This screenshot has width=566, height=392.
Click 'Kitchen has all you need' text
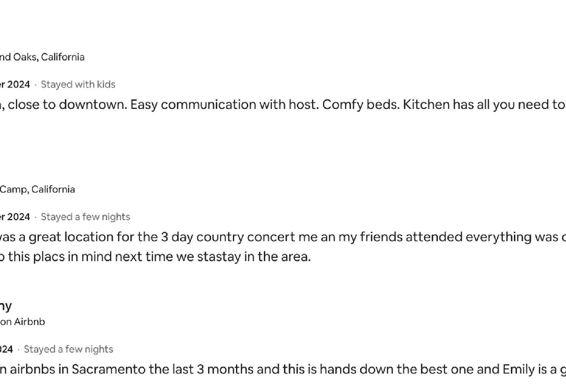(477, 105)
